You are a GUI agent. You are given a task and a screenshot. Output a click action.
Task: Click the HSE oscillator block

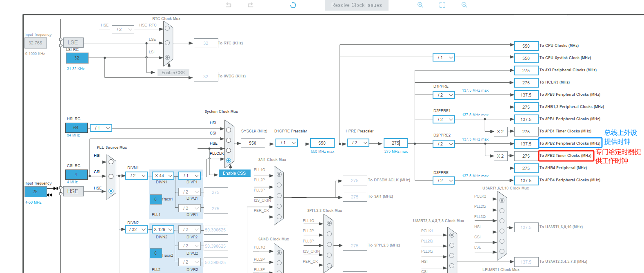(73, 191)
